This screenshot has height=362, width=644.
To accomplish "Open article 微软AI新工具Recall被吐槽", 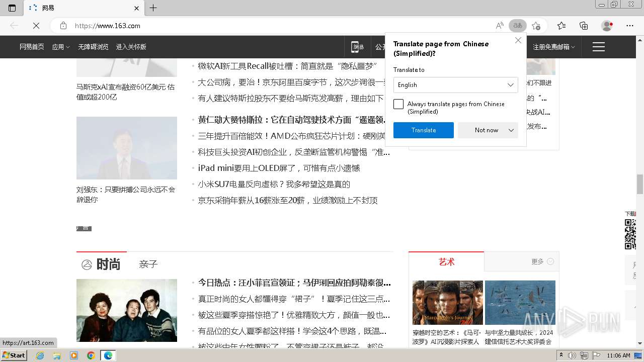I will 288,66.
